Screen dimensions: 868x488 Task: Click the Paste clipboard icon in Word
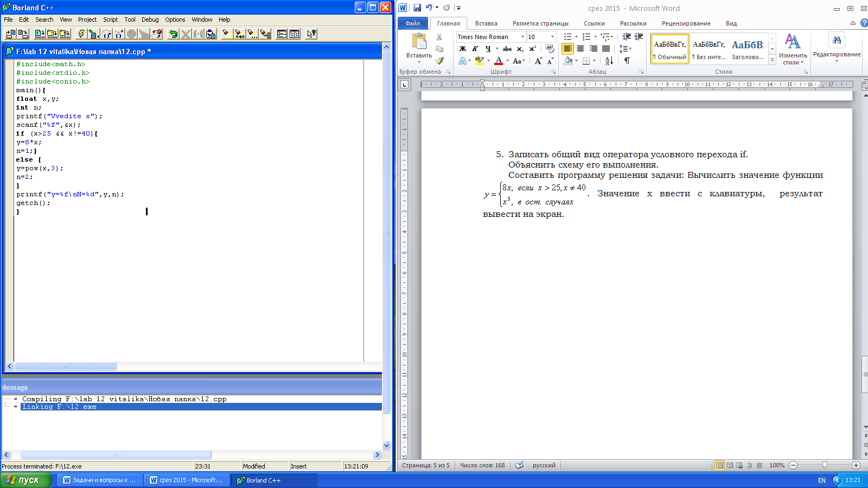point(419,41)
